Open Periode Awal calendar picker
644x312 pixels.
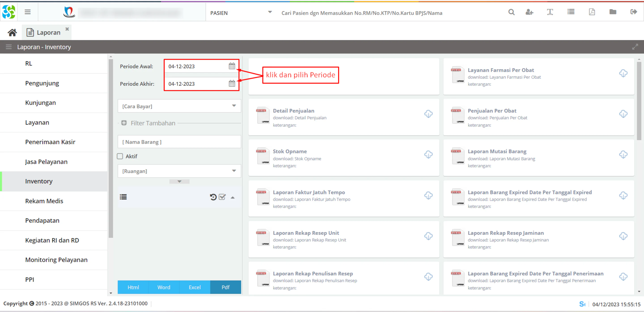tap(232, 66)
